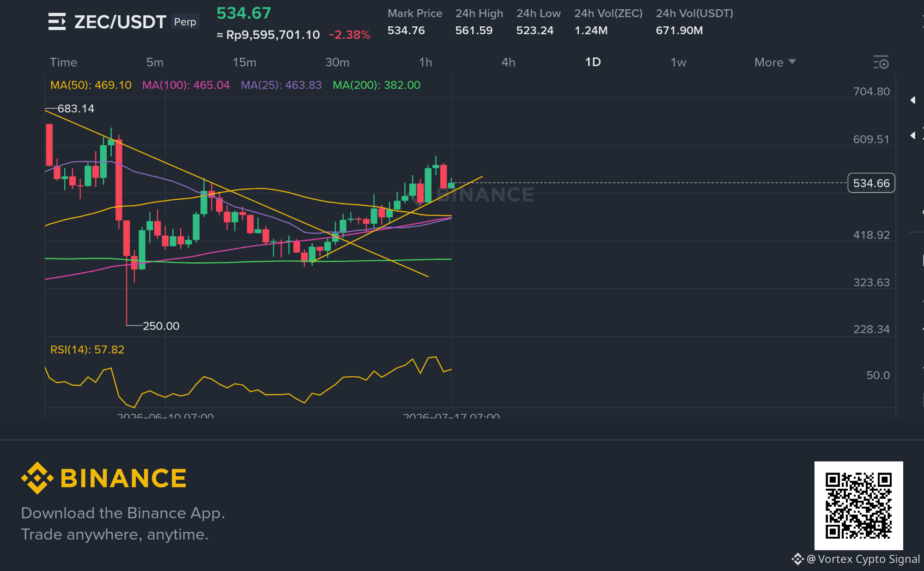Open chart indicator settings icon
This screenshot has height=571, width=924.
pyautogui.click(x=881, y=62)
